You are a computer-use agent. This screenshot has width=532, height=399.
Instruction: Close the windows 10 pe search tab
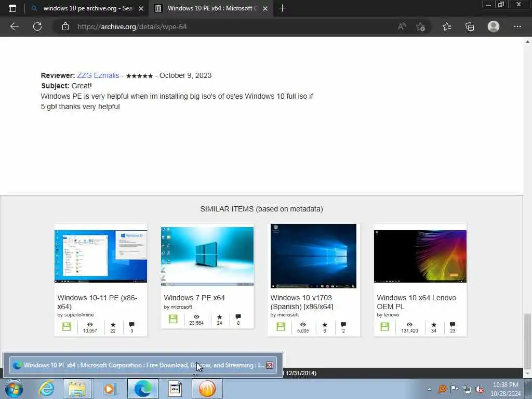tap(141, 8)
